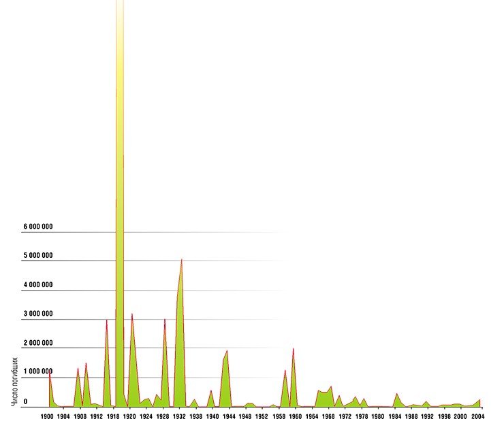
Task: Click the peak above 1928 label
Action: (x=165, y=363)
